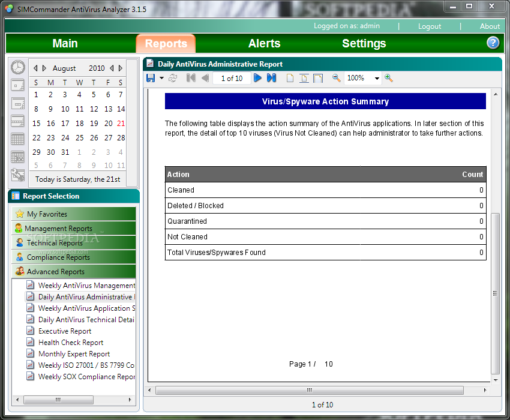Go to the first report page
Image resolution: width=510 pixels, height=420 pixels.
tap(191, 78)
